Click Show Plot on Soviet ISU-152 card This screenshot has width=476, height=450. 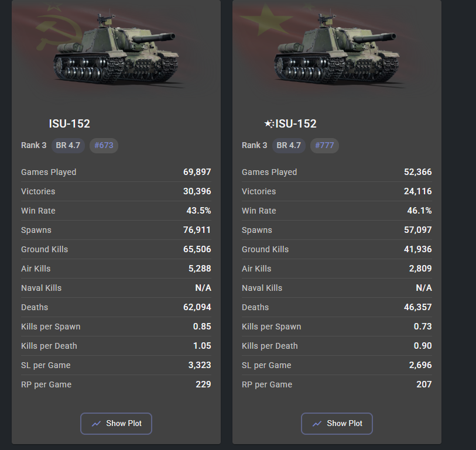(x=116, y=423)
